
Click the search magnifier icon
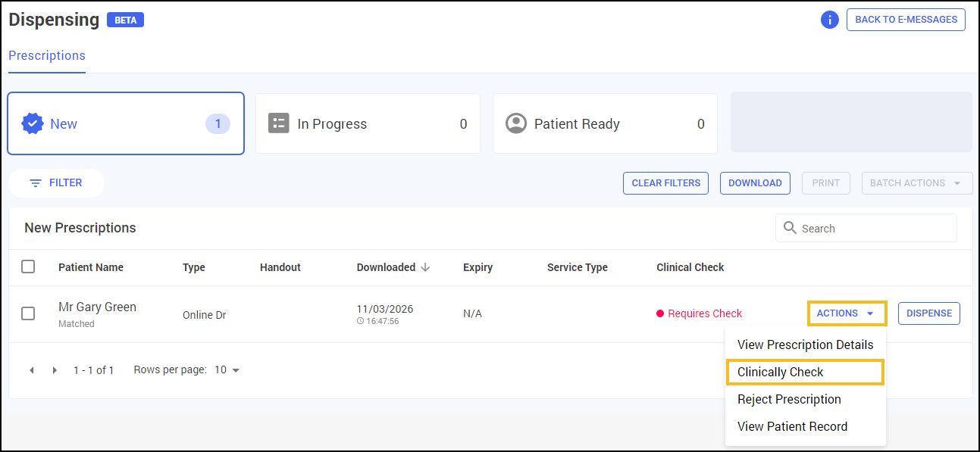pos(790,228)
